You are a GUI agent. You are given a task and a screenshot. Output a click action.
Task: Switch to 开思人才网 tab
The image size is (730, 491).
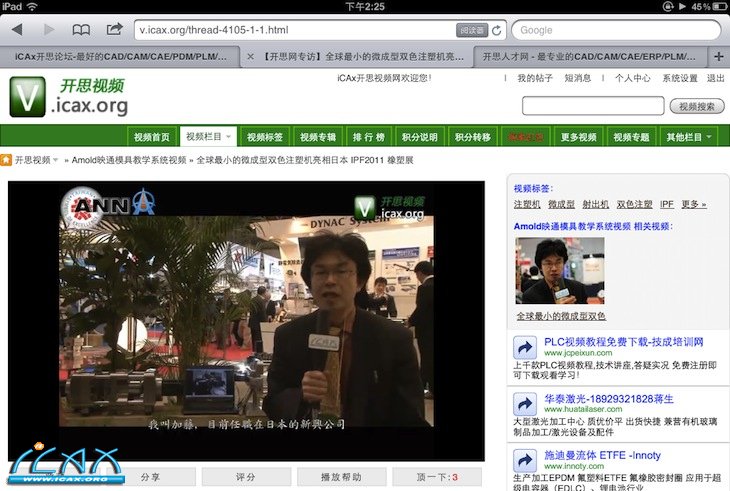point(589,57)
